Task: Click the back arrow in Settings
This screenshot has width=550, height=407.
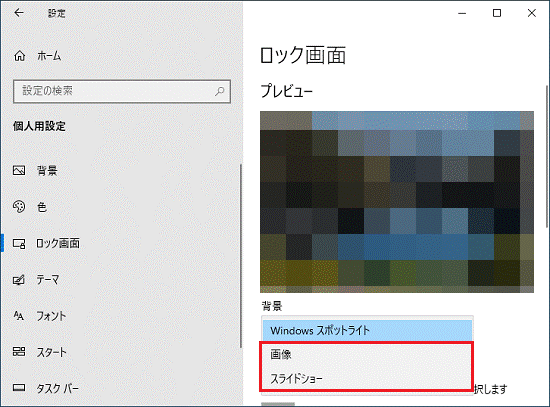Action: tap(19, 13)
